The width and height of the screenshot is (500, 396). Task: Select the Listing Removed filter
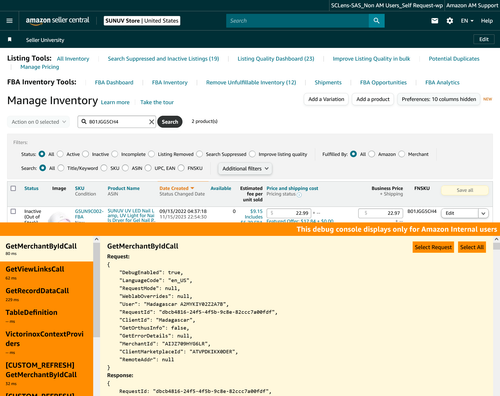151,154
